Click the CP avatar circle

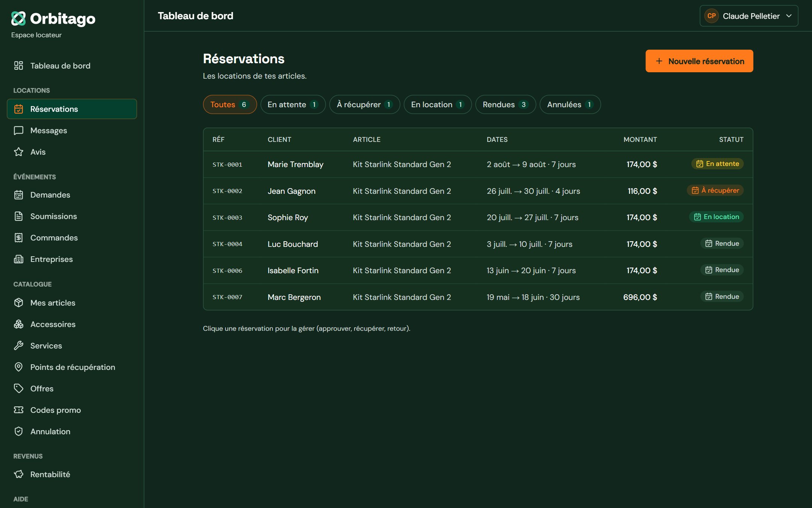711,16
